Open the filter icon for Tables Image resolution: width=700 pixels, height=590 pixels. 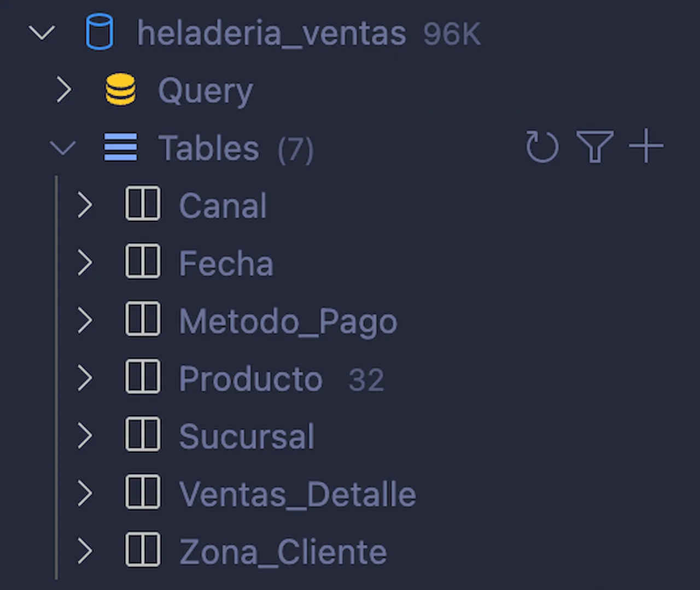tap(594, 147)
